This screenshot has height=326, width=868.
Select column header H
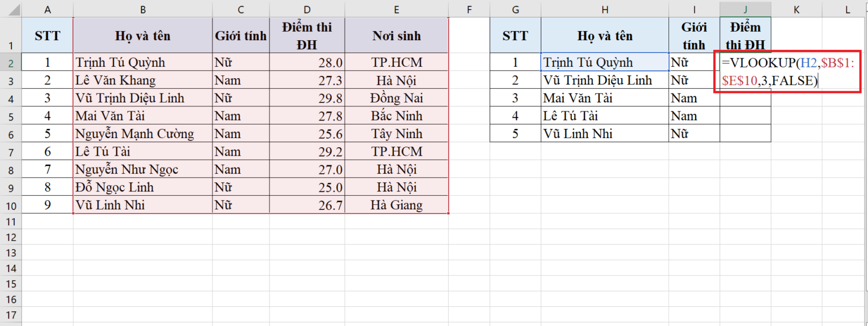click(605, 9)
